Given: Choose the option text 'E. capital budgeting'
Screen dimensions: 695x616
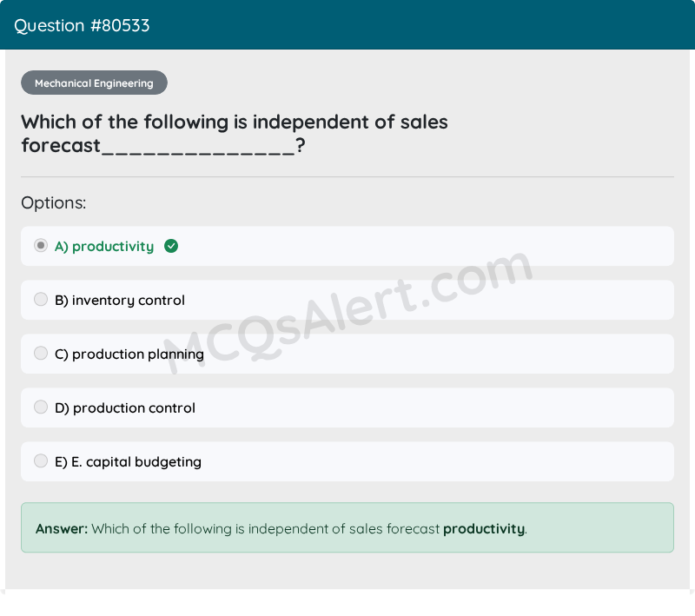Looking at the screenshot, I should 136,462.
